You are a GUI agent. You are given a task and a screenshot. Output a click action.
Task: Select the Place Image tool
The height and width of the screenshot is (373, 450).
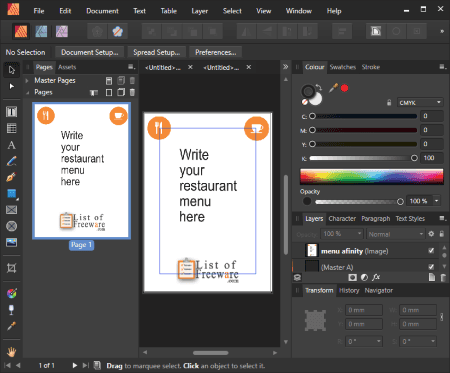click(12, 242)
